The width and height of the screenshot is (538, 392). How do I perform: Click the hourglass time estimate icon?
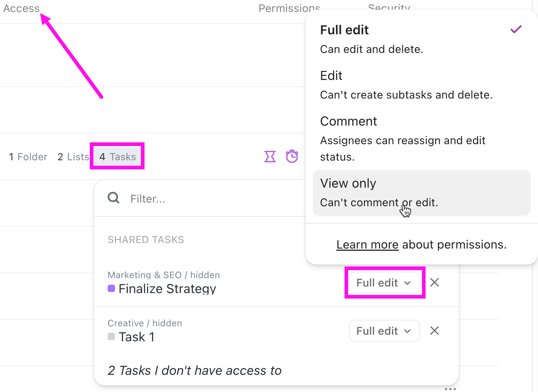(x=270, y=156)
